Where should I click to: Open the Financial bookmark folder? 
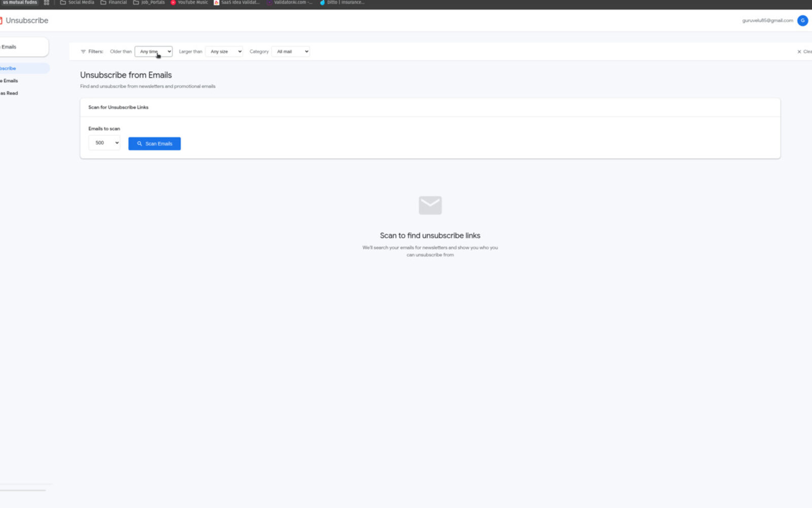click(x=114, y=3)
